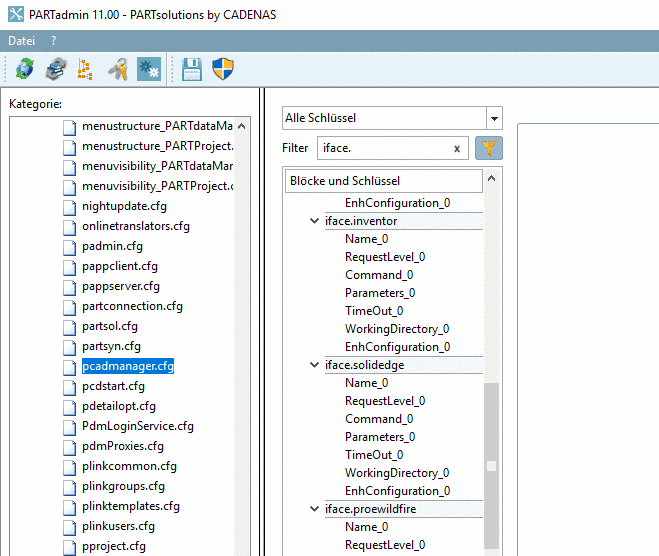Viewport: 659px width, 556px height.
Task: Open the orange tree structure toolbar icon
Action: pos(85,69)
